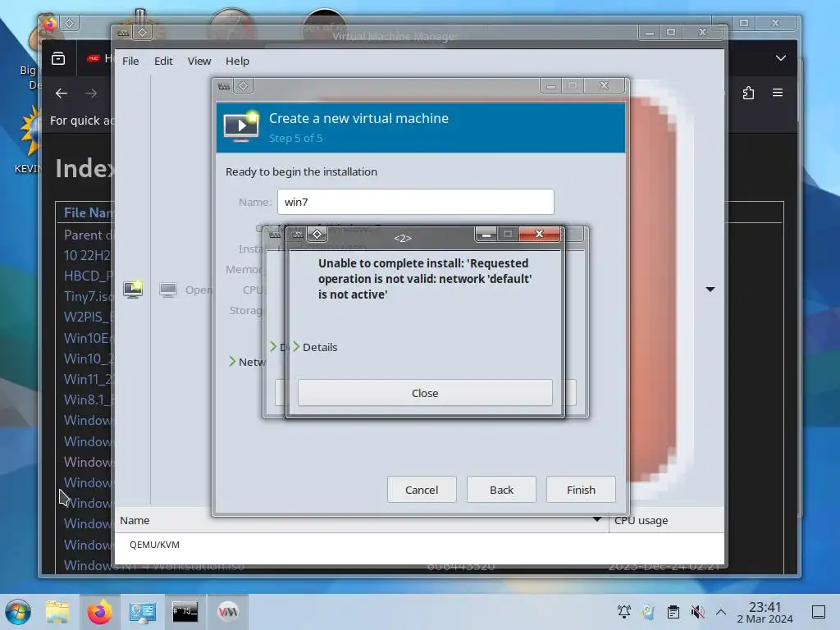Open the Parent directory link in Firefox

(x=89, y=235)
